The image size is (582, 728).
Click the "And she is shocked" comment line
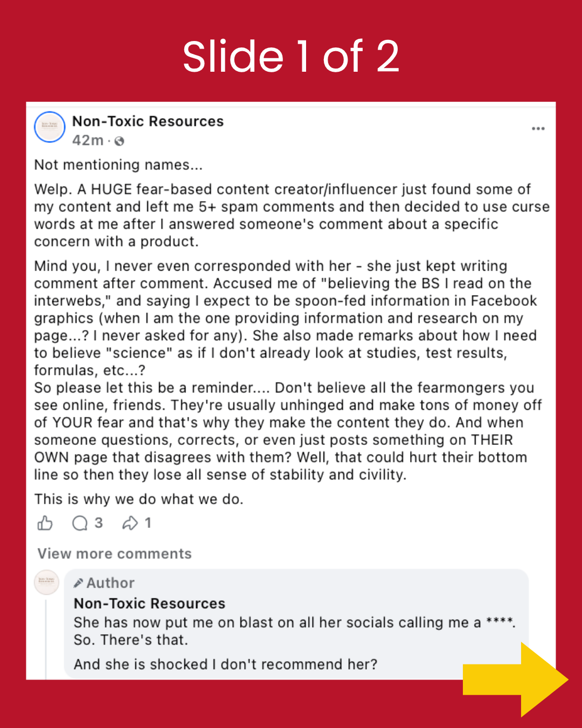click(225, 664)
